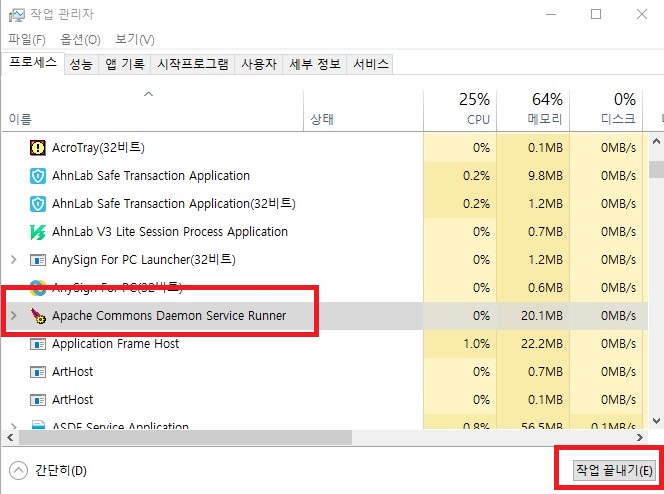Click the icon of the ArtHost 0.7MB row
The width and height of the screenshot is (664, 494).
point(38,372)
